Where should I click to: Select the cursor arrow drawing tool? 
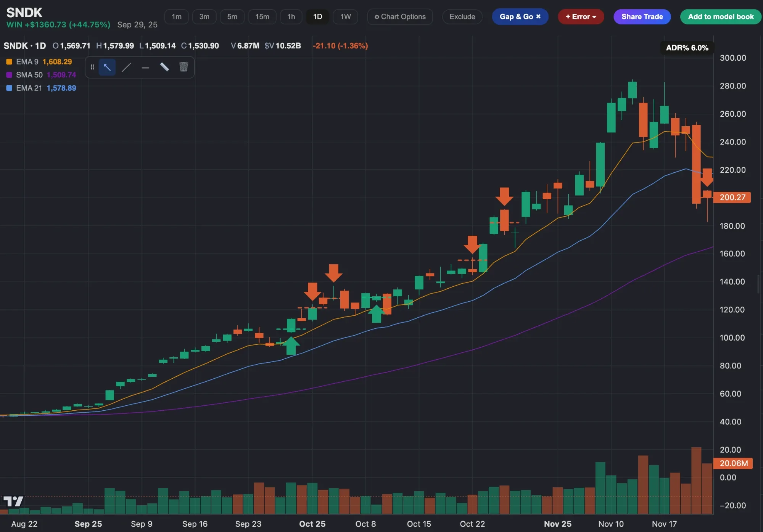107,68
